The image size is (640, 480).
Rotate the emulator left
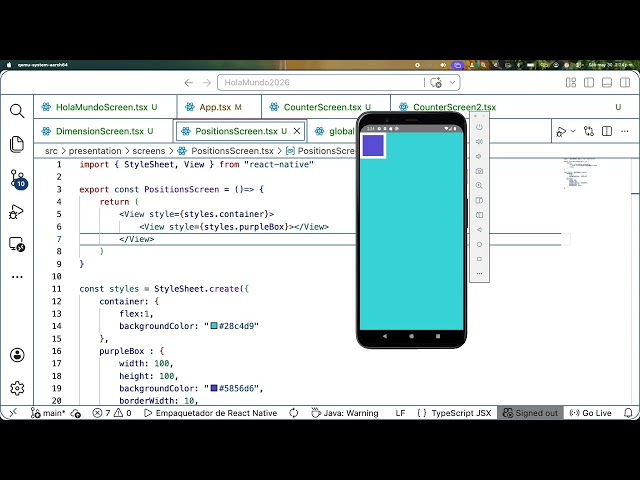click(479, 200)
